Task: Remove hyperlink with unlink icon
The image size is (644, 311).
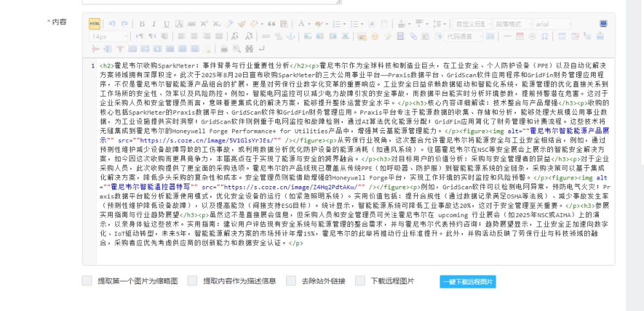Action: point(278,37)
